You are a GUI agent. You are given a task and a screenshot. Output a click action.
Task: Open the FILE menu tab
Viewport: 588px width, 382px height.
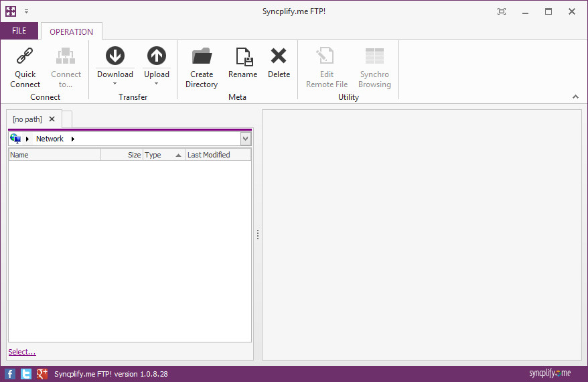click(19, 31)
